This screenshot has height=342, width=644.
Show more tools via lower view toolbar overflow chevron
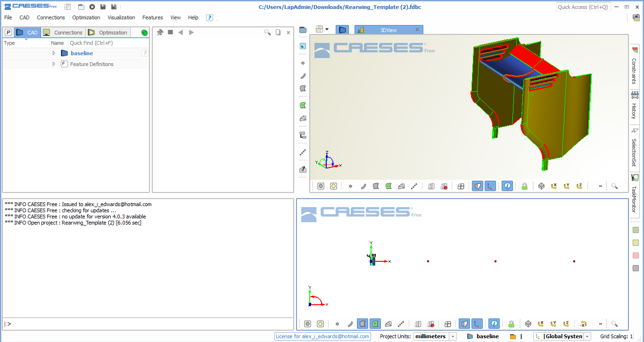(601, 324)
